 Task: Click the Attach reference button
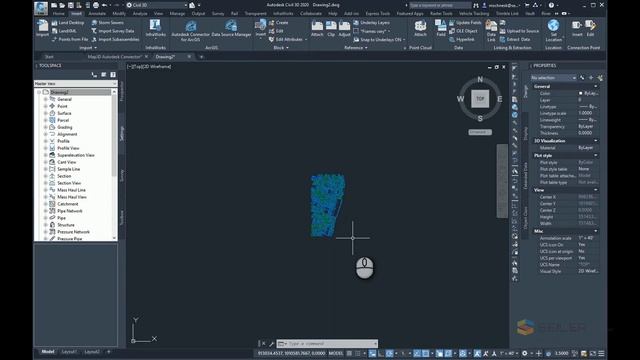[x=317, y=29]
